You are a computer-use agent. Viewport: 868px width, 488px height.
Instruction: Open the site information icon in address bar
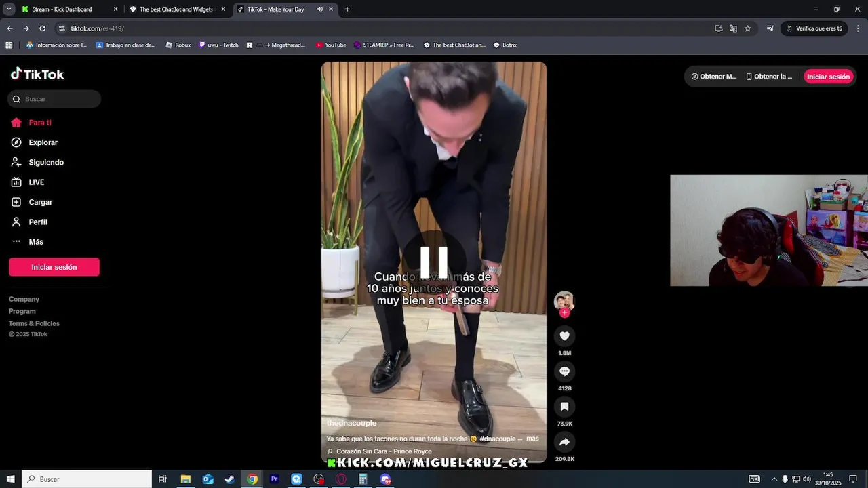(x=62, y=28)
